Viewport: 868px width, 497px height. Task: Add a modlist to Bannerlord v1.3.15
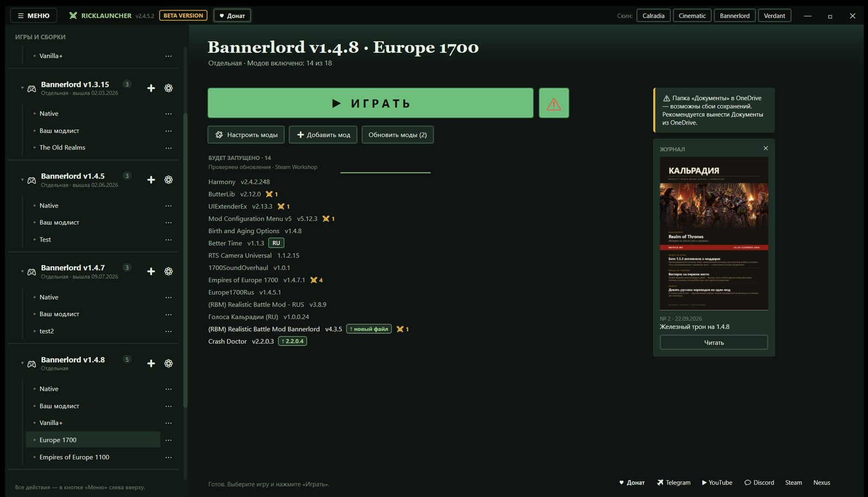(151, 88)
